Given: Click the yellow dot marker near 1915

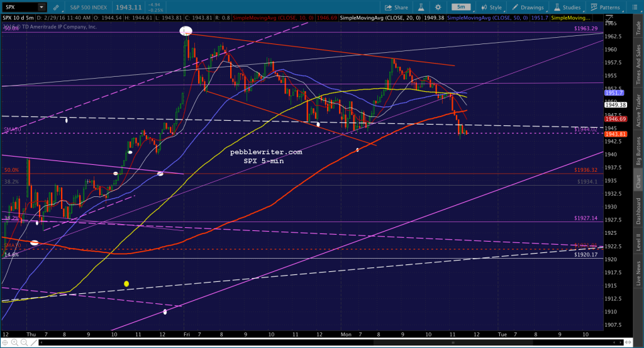Looking at the screenshot, I should pyautogui.click(x=126, y=283).
